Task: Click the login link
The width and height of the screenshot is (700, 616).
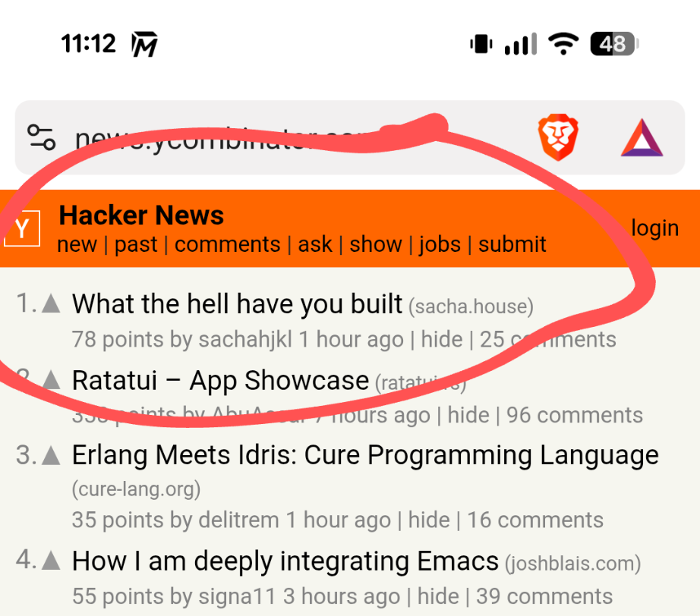Action: [x=655, y=228]
